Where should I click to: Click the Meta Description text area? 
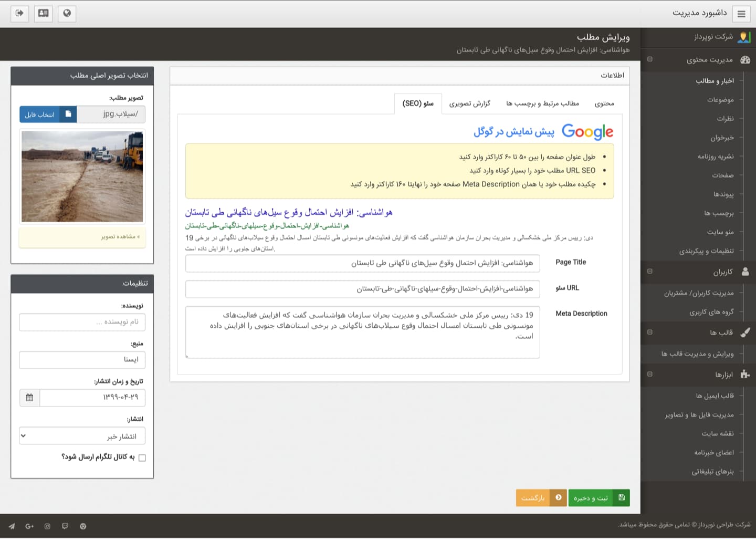tap(362, 332)
